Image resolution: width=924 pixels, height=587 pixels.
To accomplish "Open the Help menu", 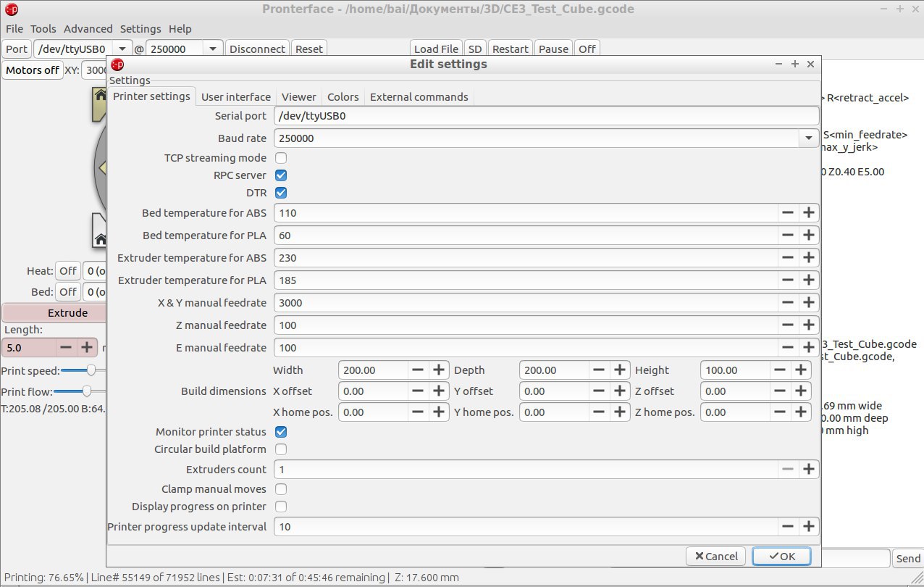I will coord(180,29).
